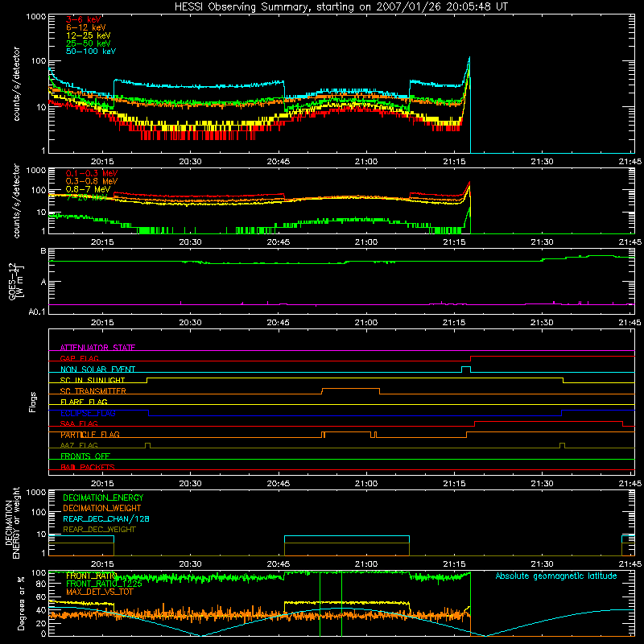The image size is (644, 644).
Task: Click the AAZ_FLAG pulse near 21:33
Action: pos(562,445)
